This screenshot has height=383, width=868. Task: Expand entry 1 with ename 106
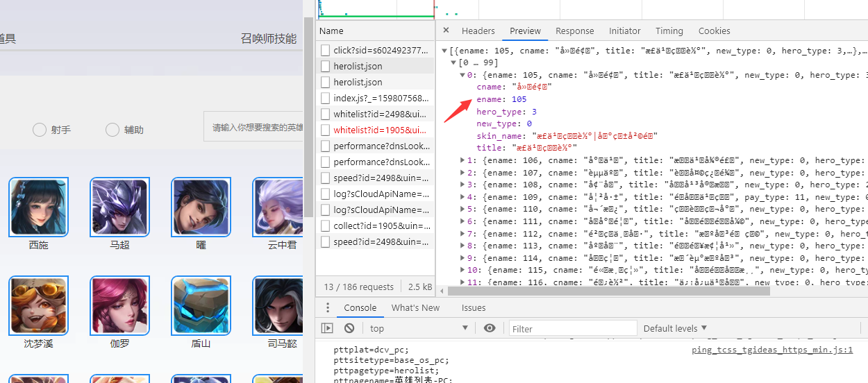click(462, 160)
